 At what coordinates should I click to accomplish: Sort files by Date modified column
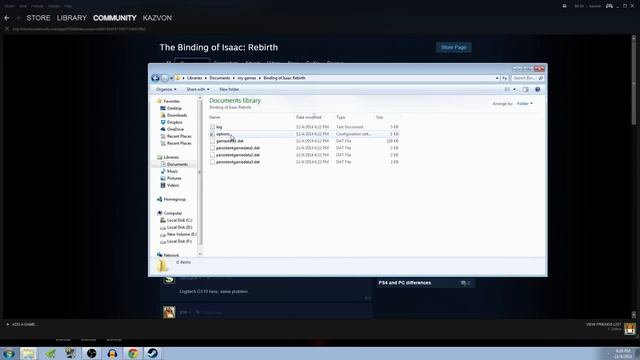pyautogui.click(x=309, y=117)
